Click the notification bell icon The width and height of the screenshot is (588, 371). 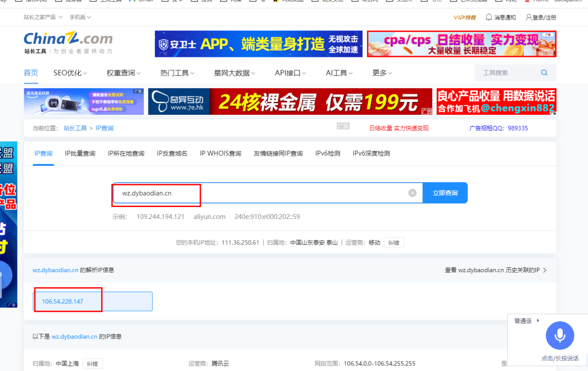click(489, 17)
